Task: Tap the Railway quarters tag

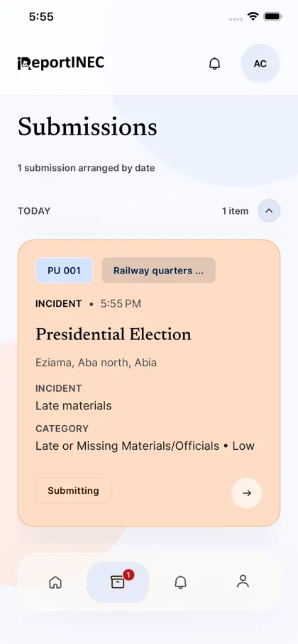Action: [158, 270]
